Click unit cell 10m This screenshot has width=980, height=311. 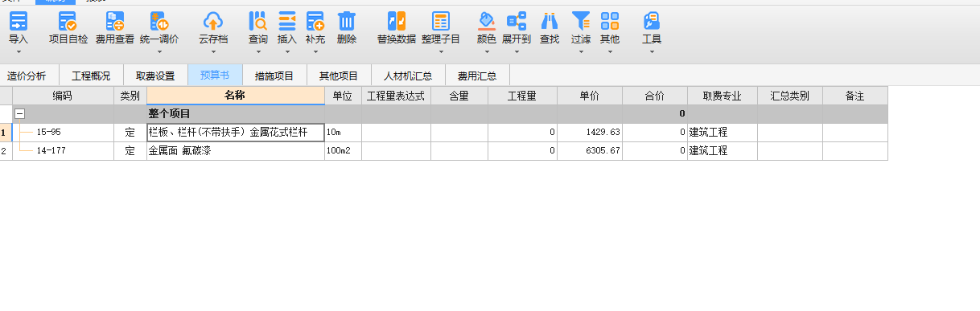[x=343, y=132]
